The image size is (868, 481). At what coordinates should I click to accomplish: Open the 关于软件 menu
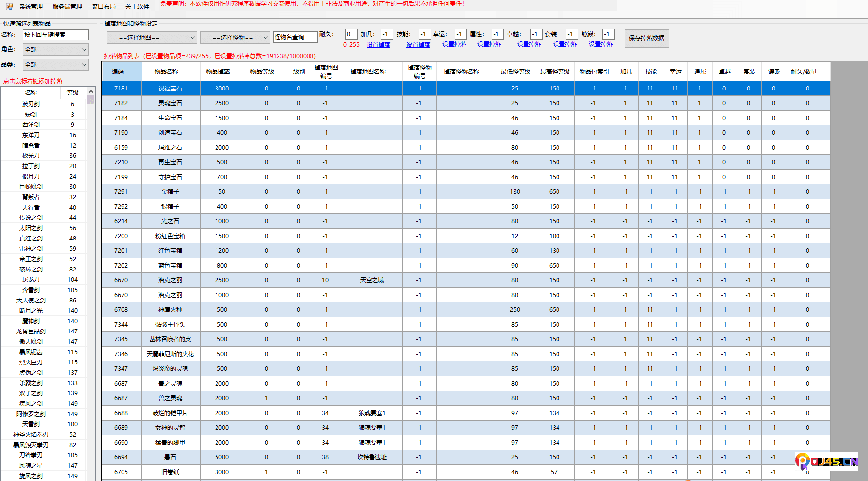tap(137, 7)
